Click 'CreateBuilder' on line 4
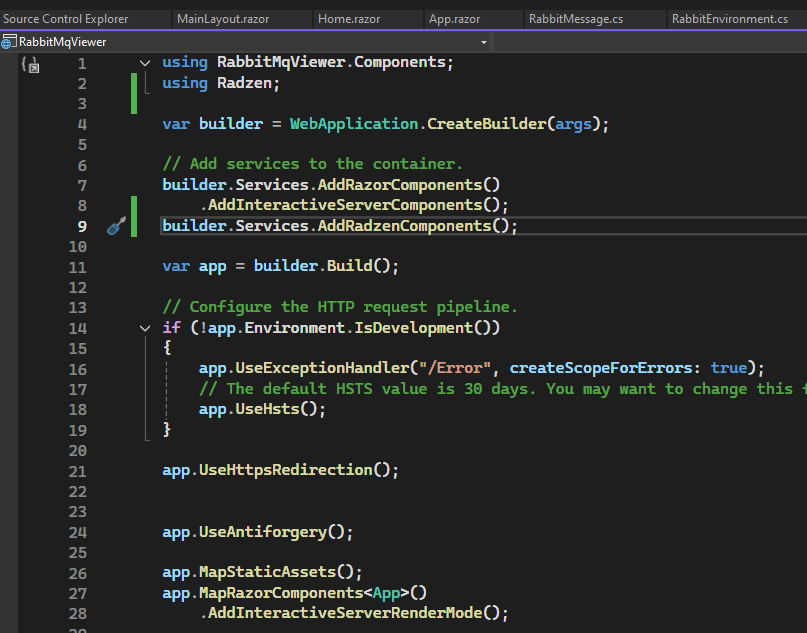The height and width of the screenshot is (633, 807). (486, 124)
